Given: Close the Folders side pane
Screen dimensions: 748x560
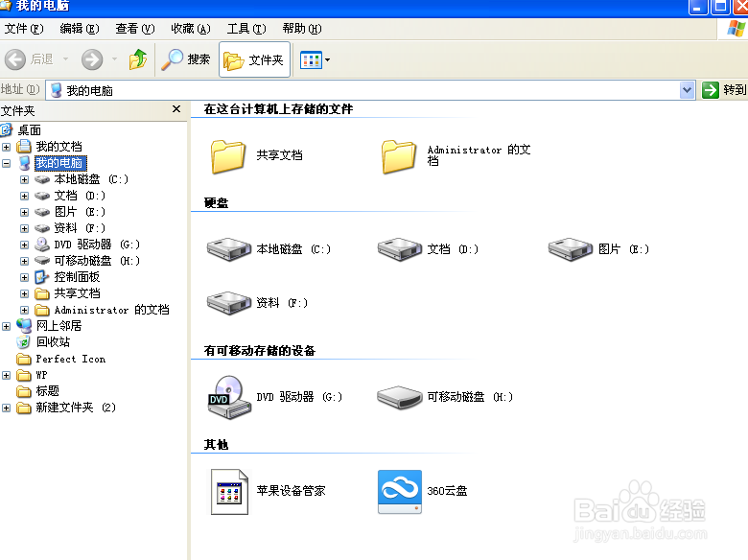Looking at the screenshot, I should tap(176, 109).
